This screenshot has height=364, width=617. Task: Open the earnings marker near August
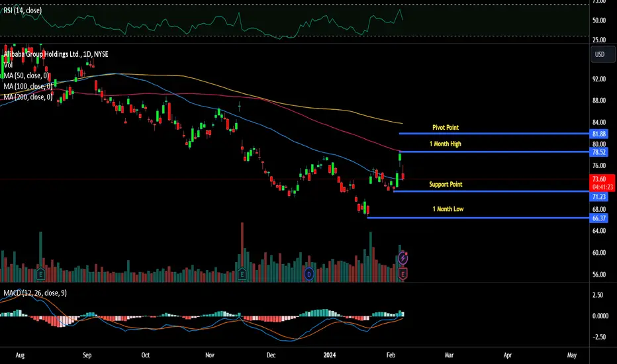40,274
